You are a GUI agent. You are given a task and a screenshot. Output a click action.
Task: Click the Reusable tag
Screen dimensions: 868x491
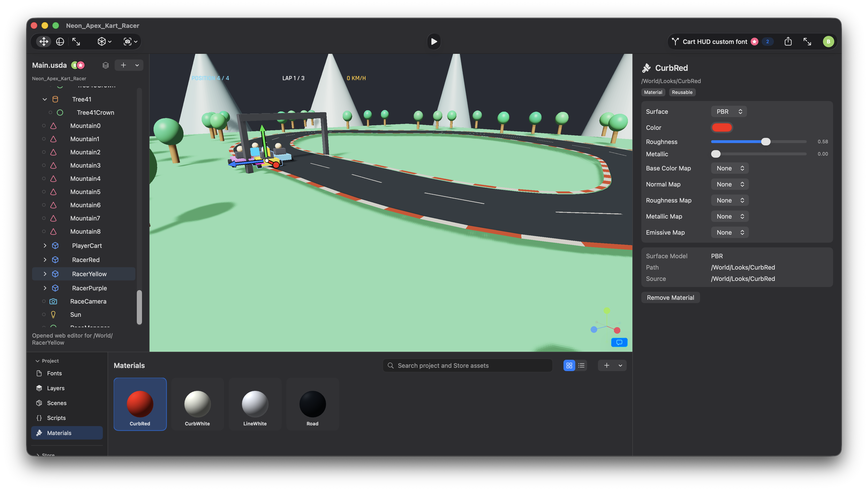pos(682,92)
